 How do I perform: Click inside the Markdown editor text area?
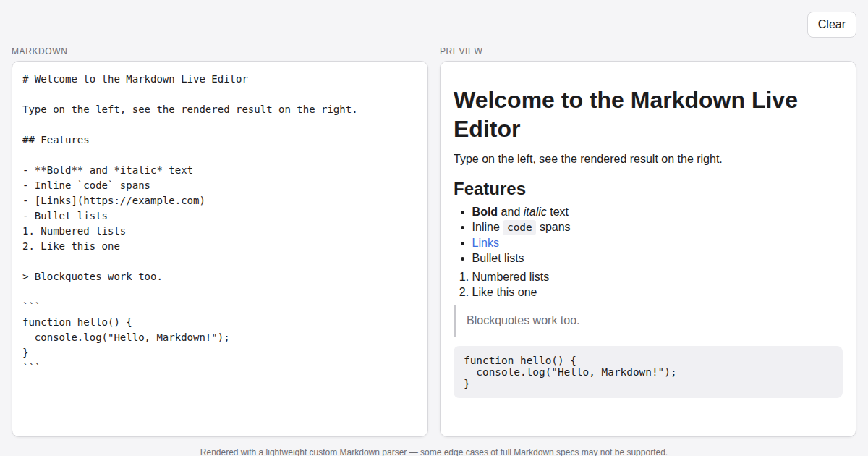[220, 249]
